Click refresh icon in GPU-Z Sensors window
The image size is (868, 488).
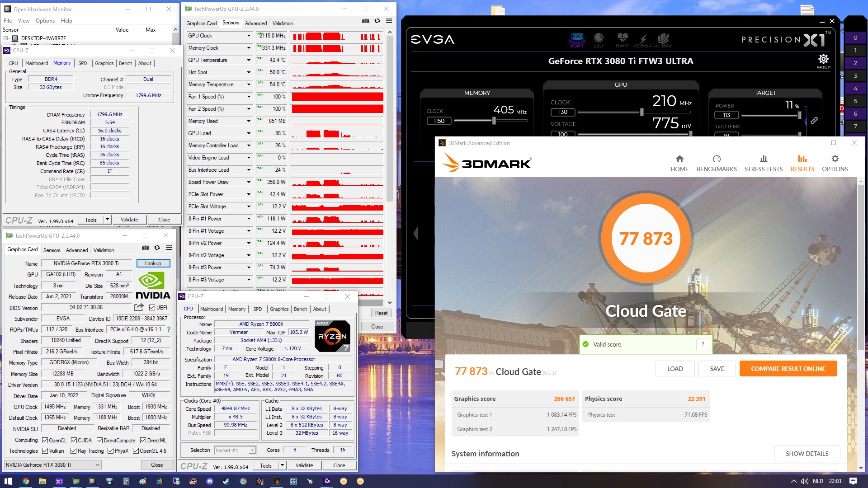377,21
